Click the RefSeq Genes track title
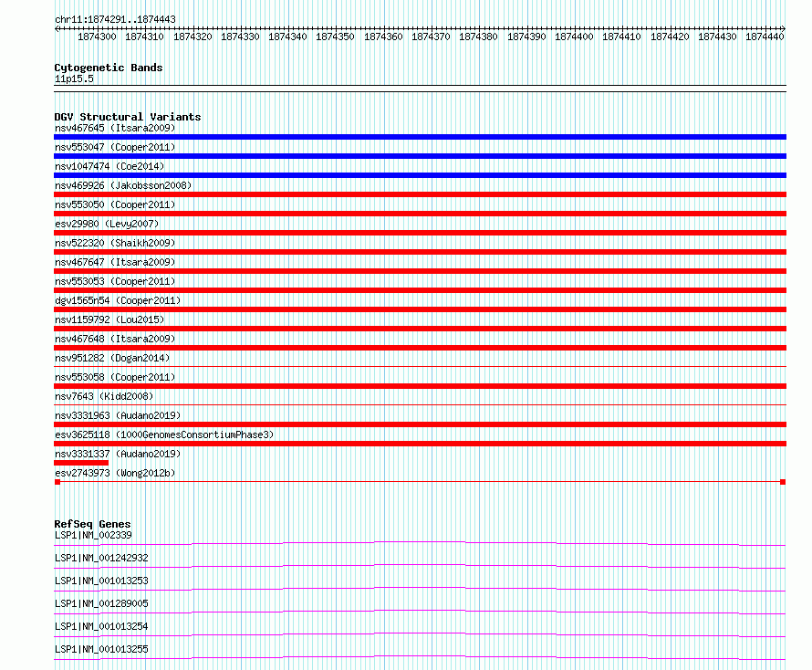The height and width of the screenshot is (670, 812). [92, 524]
